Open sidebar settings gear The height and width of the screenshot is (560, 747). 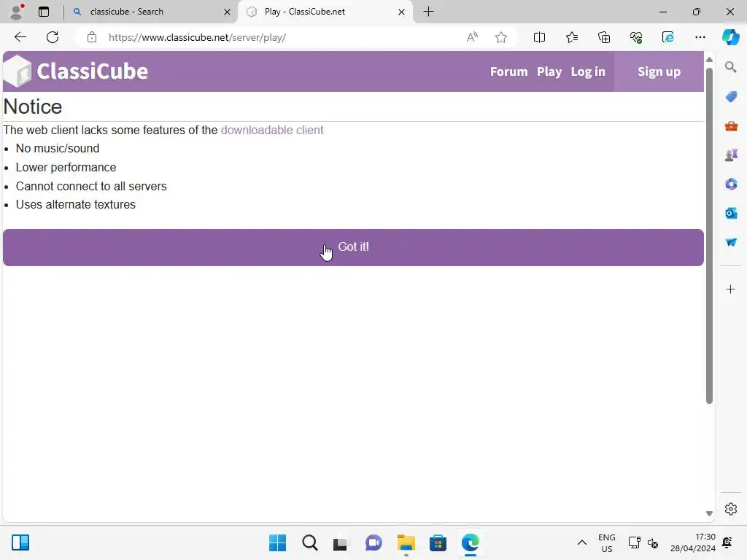(731, 509)
